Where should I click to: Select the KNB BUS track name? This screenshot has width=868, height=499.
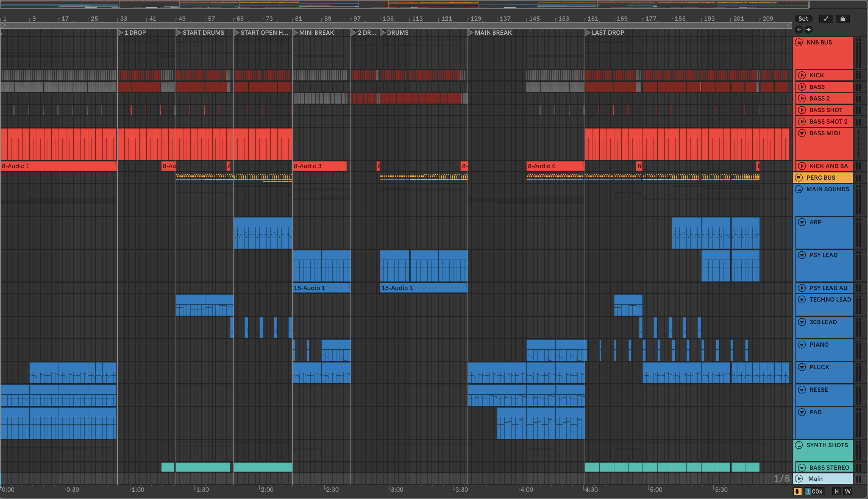tap(819, 43)
